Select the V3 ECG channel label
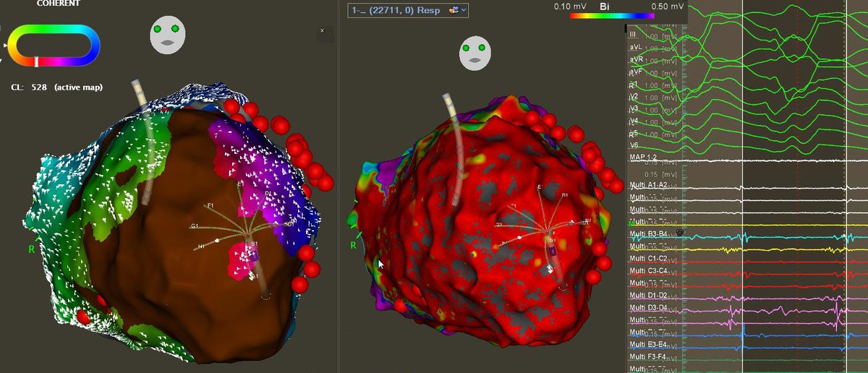This screenshot has width=868, height=373. [634, 108]
